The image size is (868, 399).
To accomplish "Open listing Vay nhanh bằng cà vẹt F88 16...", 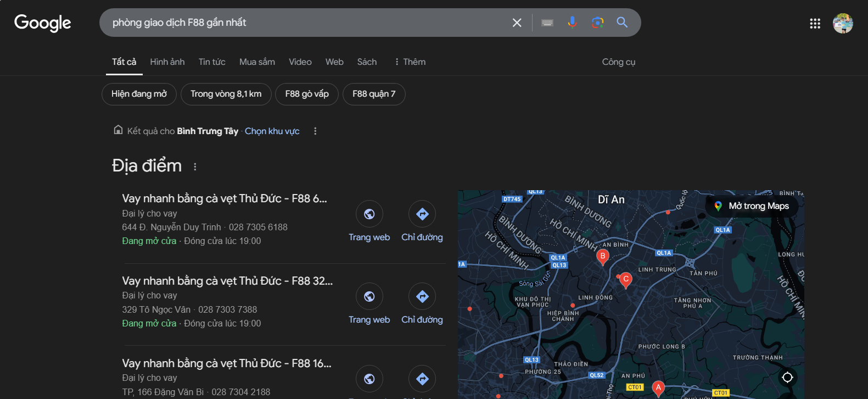I will point(227,363).
